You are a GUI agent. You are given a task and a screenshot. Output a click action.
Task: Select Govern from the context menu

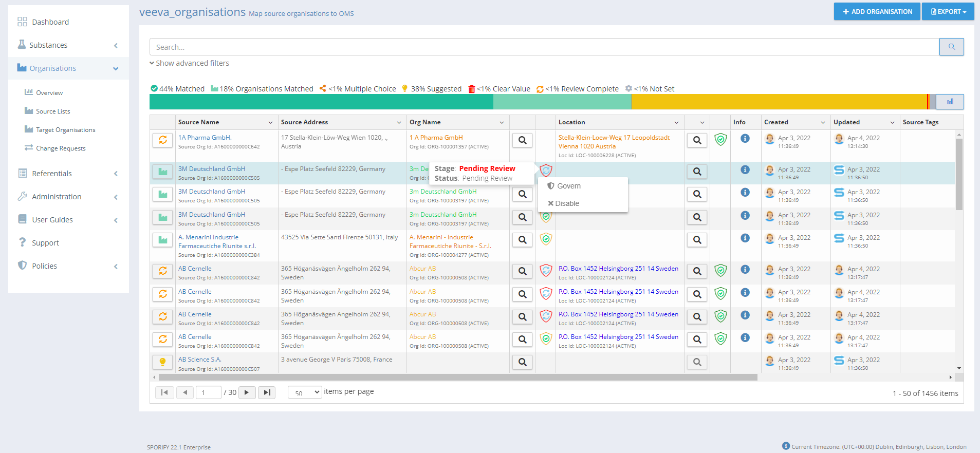pos(568,186)
